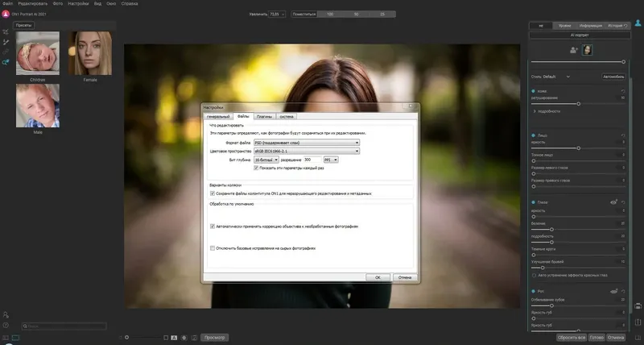Click the беление slider handle

coord(551,230)
